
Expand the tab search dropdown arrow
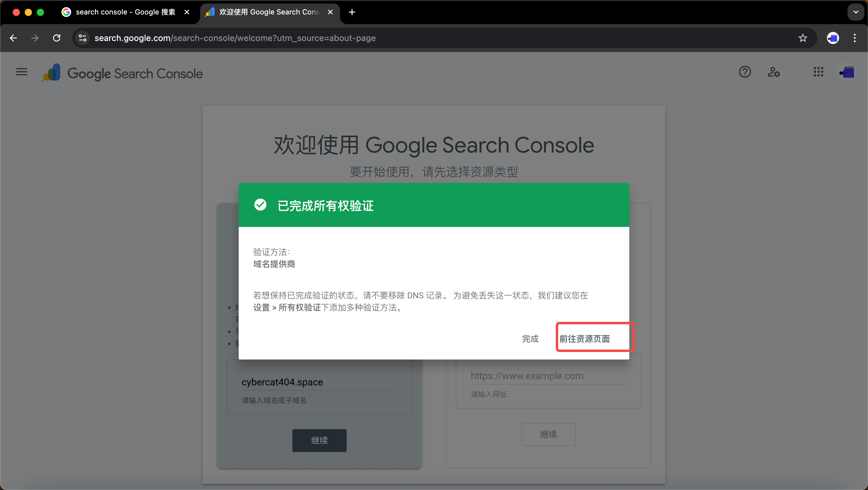(x=856, y=12)
